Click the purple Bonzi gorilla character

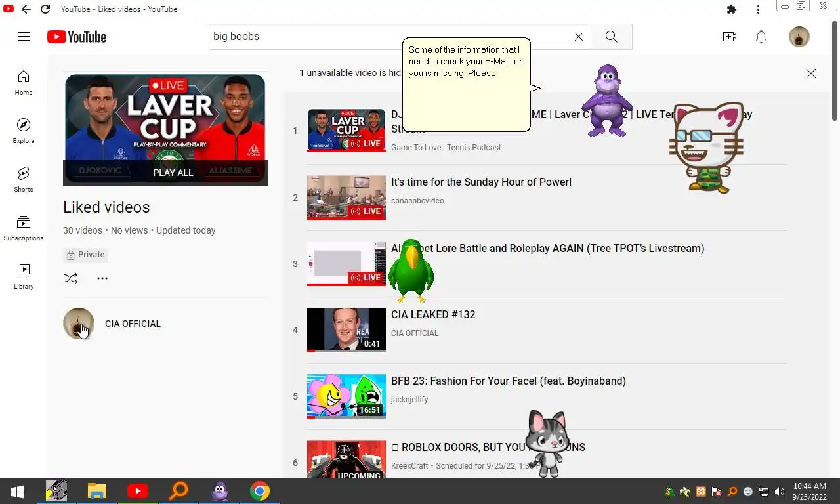tap(606, 100)
